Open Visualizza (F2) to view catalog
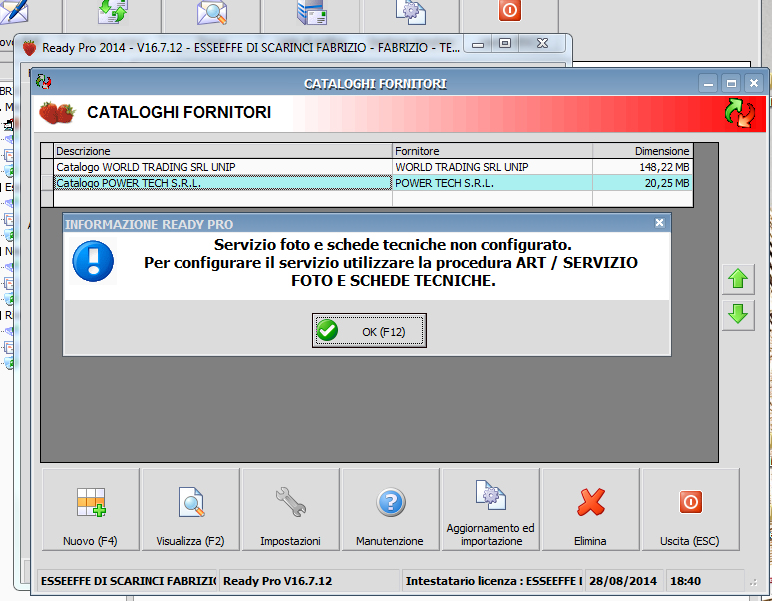The width and height of the screenshot is (772, 601). click(x=191, y=509)
